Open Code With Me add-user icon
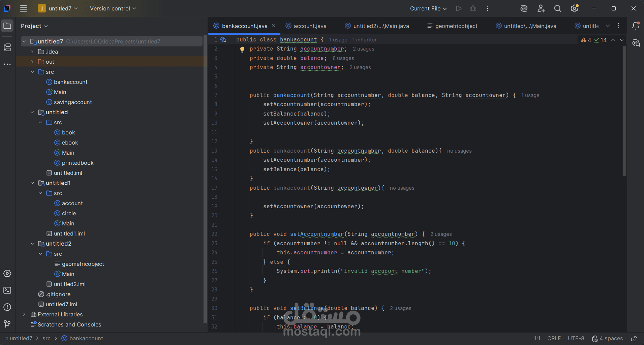The width and height of the screenshot is (644, 345). pos(541,8)
